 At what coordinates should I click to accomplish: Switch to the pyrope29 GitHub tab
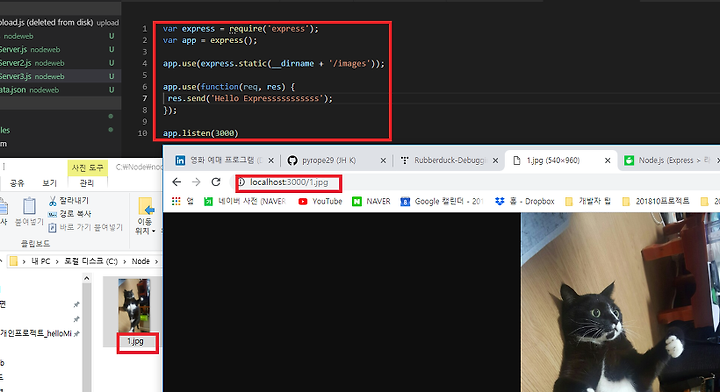click(x=329, y=160)
